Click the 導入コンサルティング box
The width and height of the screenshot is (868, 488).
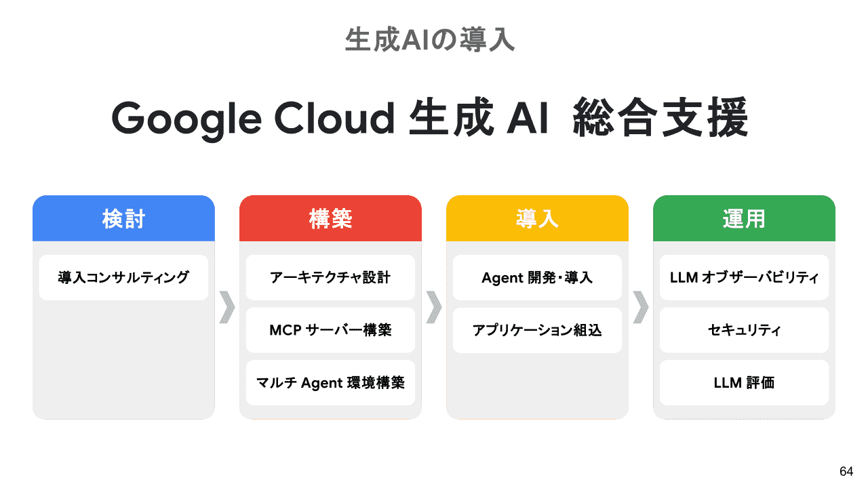(123, 277)
